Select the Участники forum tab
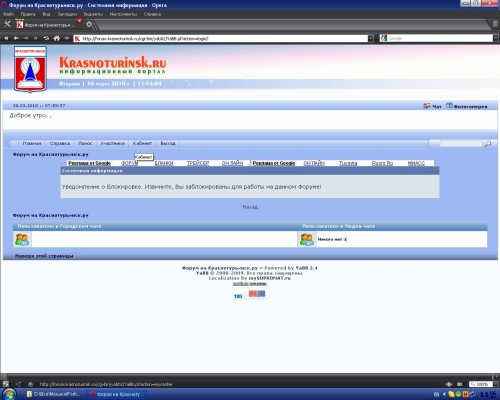500x400 pixels. [x=113, y=143]
